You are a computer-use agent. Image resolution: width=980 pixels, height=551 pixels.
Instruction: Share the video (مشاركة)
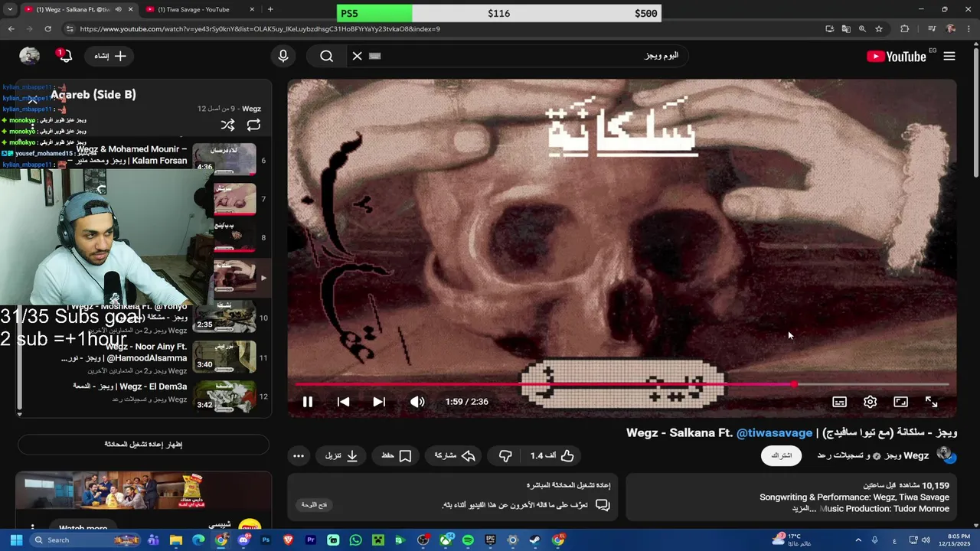(x=455, y=455)
